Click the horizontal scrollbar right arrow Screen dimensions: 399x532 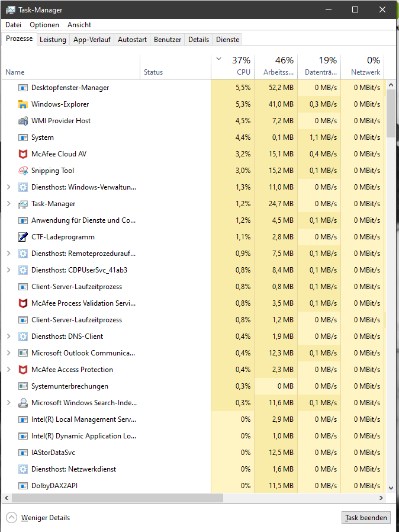click(x=381, y=498)
